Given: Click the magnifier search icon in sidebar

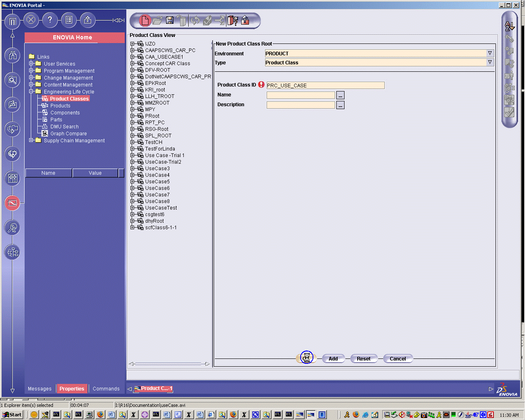Looking at the screenshot, I should click(12, 80).
